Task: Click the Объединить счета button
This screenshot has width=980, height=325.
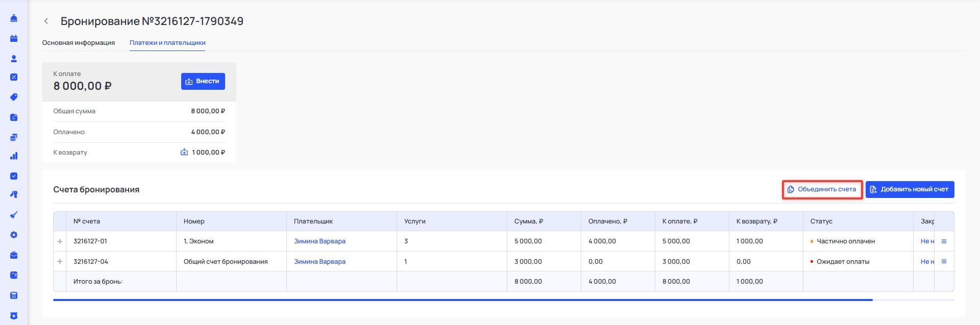Action: [x=822, y=189]
